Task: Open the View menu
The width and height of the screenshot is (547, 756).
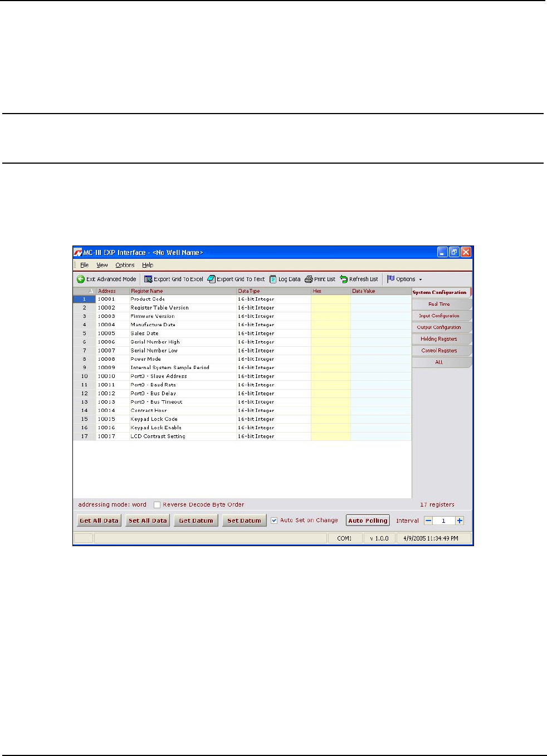Action: tap(102, 265)
